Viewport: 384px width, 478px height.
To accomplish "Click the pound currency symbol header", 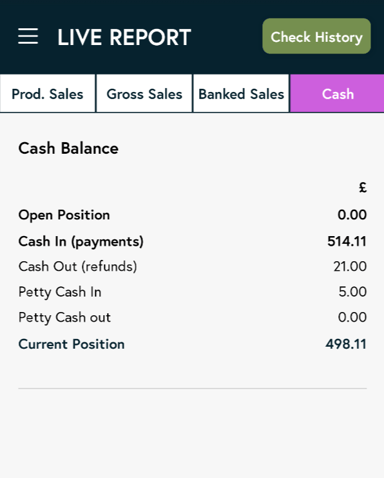I will pos(363,188).
